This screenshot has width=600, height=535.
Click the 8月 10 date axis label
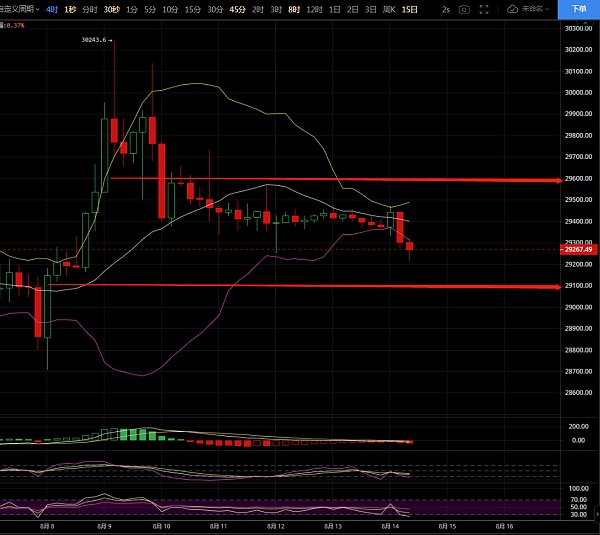[161, 526]
